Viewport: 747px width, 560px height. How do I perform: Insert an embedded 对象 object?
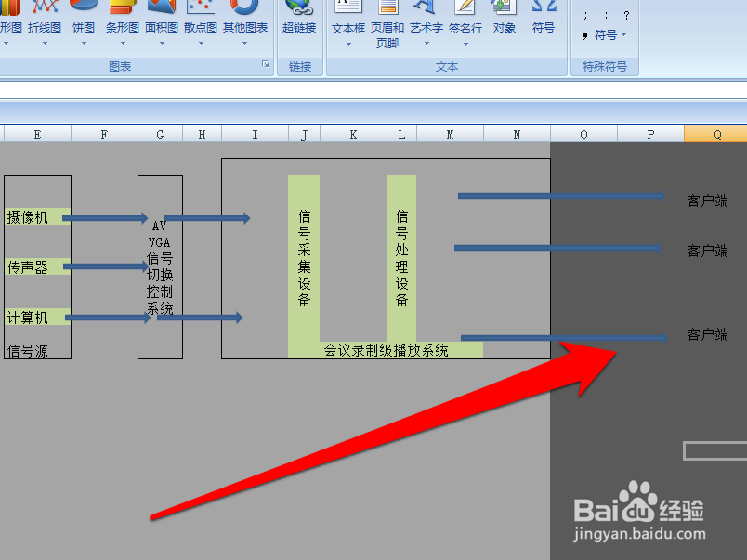coord(503,20)
